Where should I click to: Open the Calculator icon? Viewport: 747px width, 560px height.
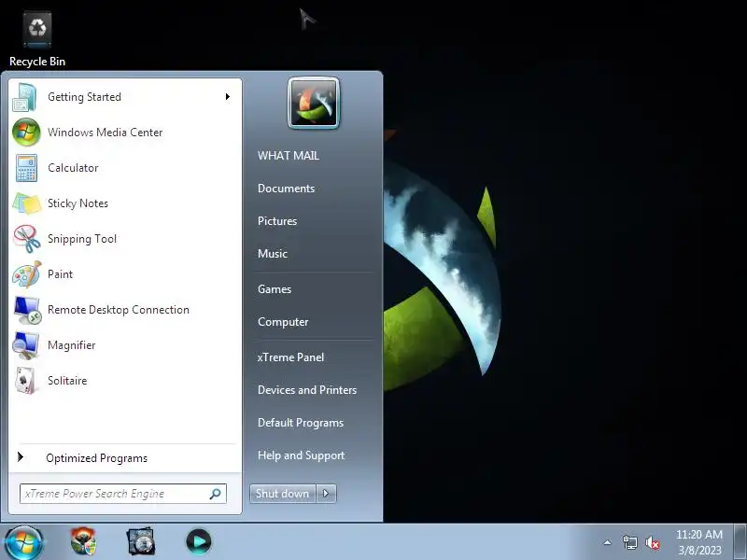click(x=26, y=168)
